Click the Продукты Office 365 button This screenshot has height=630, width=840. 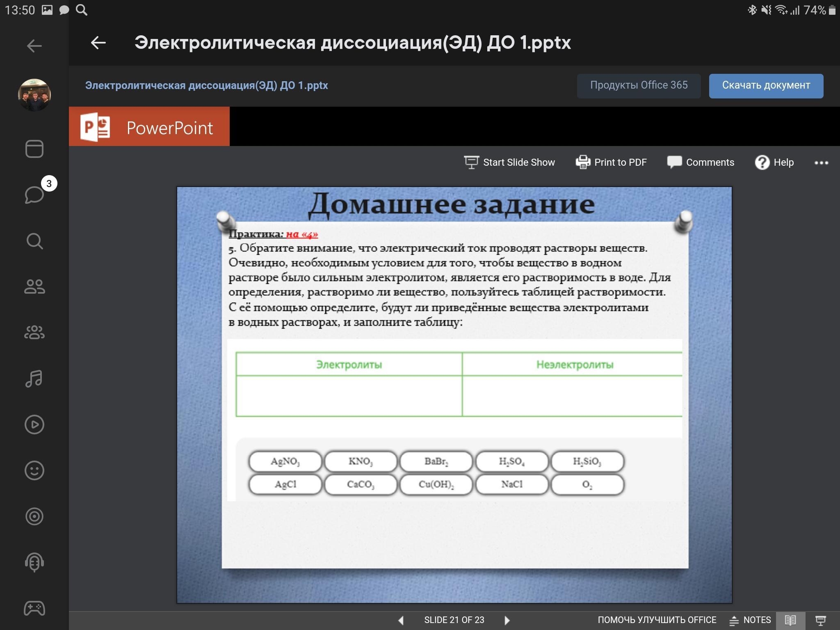[639, 86]
